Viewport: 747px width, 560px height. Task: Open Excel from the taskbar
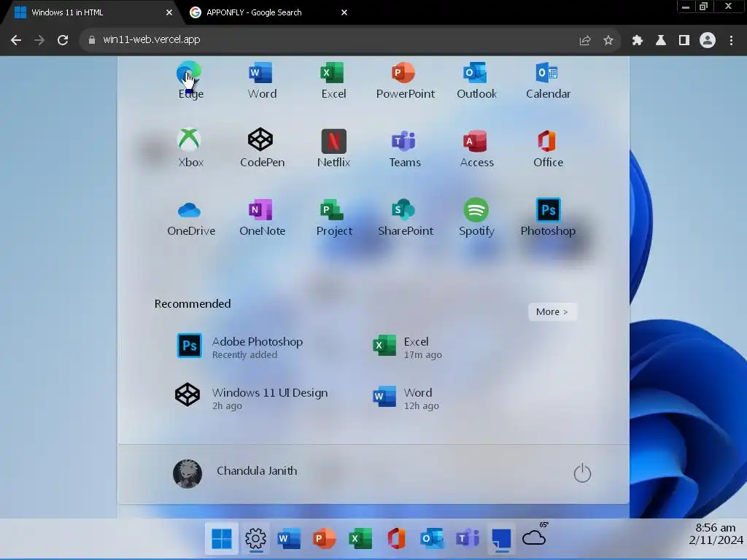tap(360, 539)
